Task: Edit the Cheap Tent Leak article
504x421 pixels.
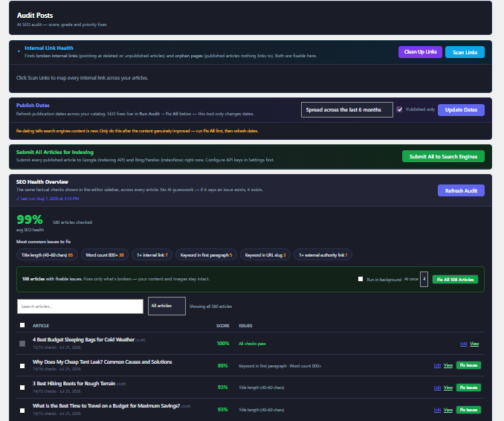Action: click(437, 365)
